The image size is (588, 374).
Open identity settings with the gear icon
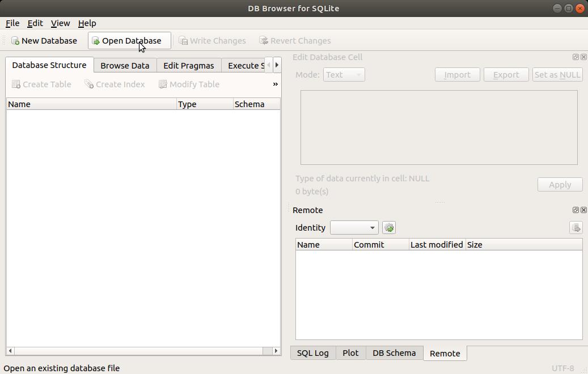(x=389, y=227)
